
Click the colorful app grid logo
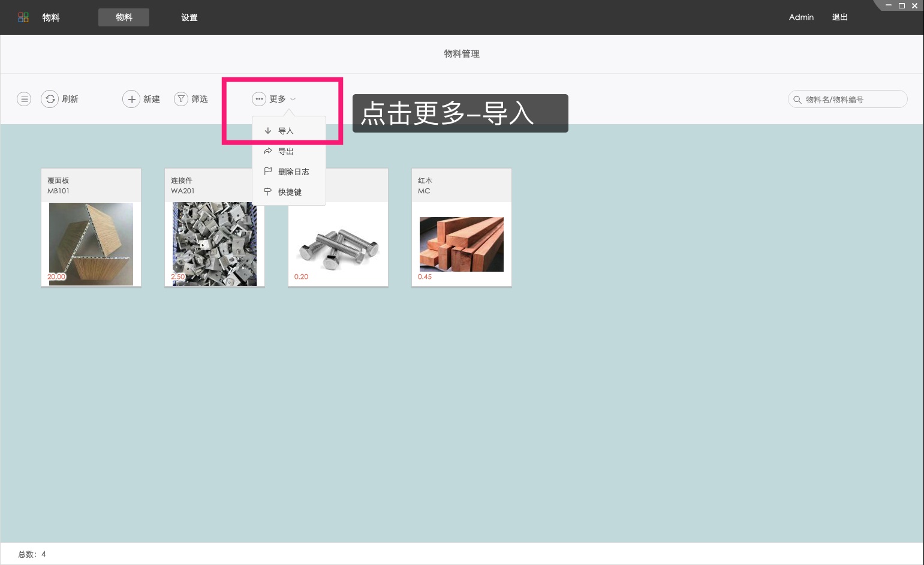tap(23, 17)
